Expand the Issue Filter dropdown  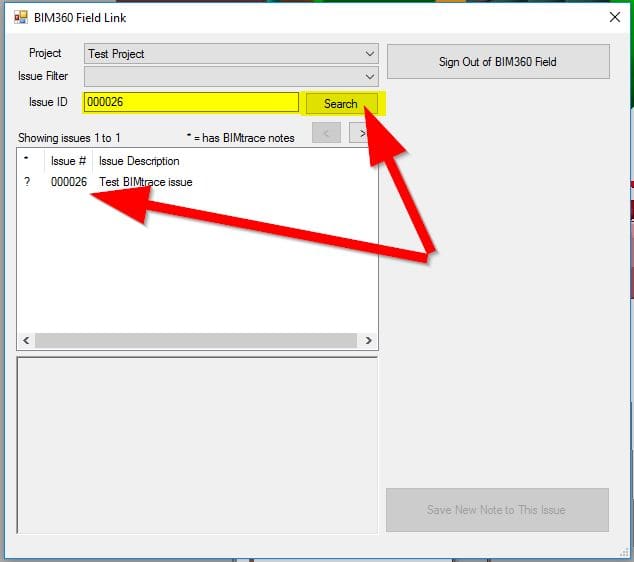click(x=231, y=76)
